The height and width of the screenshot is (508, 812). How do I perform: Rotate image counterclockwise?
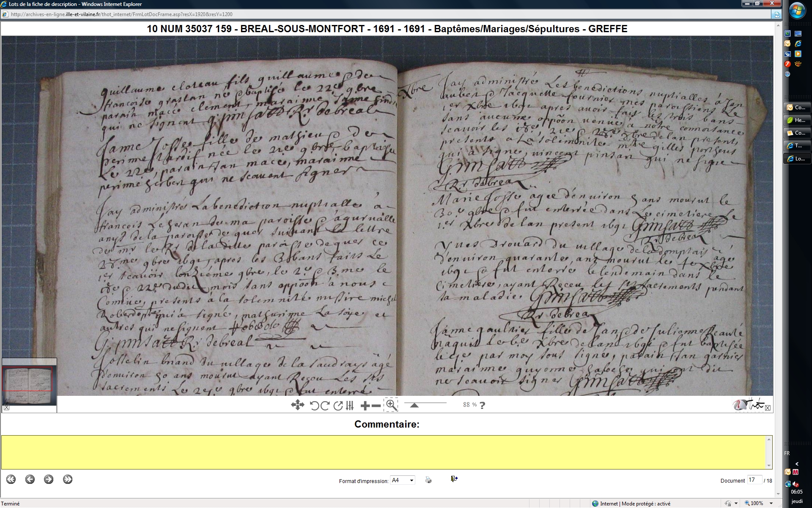(x=314, y=406)
